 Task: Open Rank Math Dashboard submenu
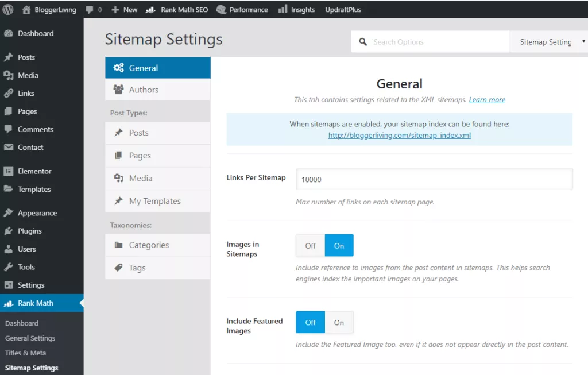[x=22, y=323]
